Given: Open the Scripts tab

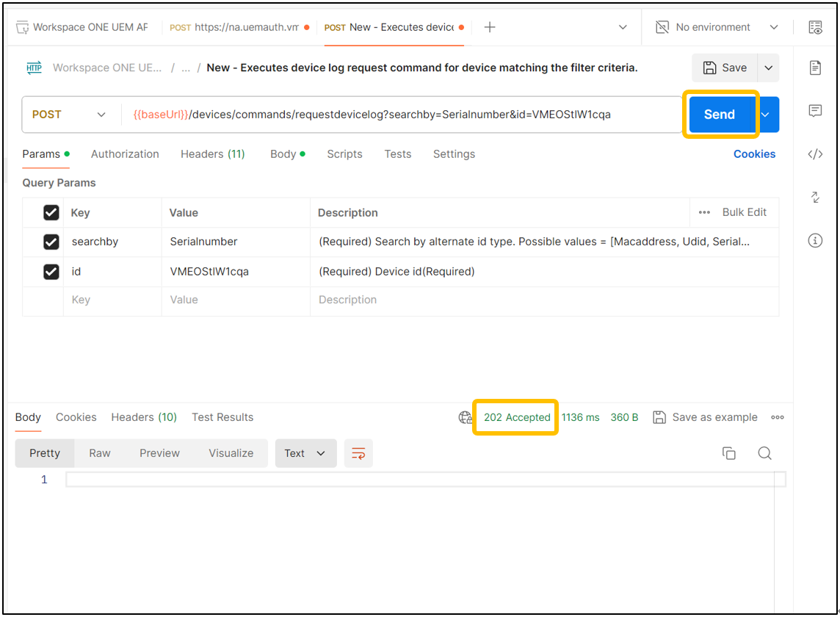Looking at the screenshot, I should tap(344, 154).
